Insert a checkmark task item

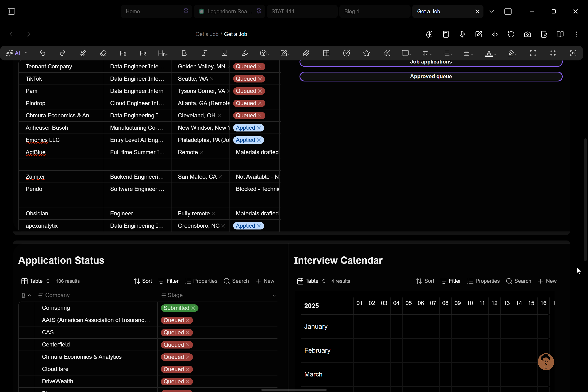click(346, 53)
